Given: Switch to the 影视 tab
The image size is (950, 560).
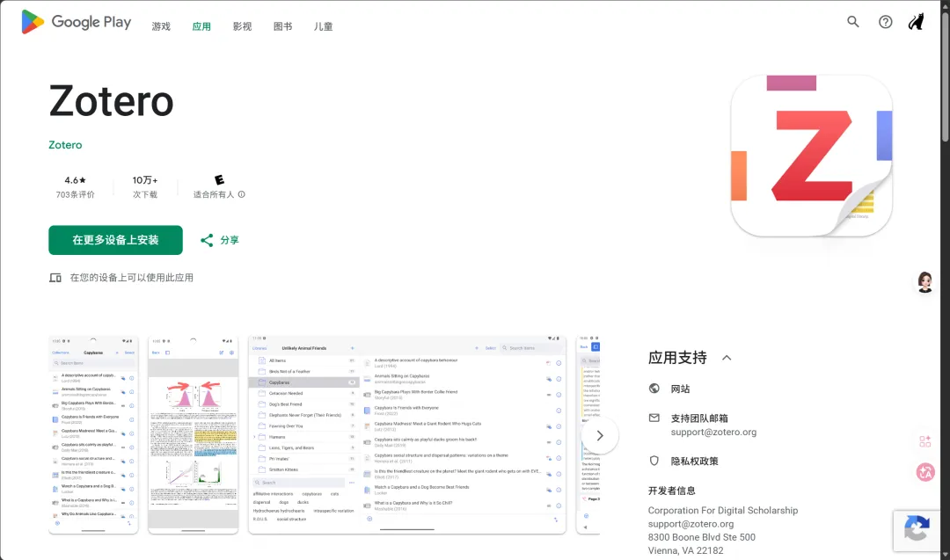Looking at the screenshot, I should pos(243,26).
